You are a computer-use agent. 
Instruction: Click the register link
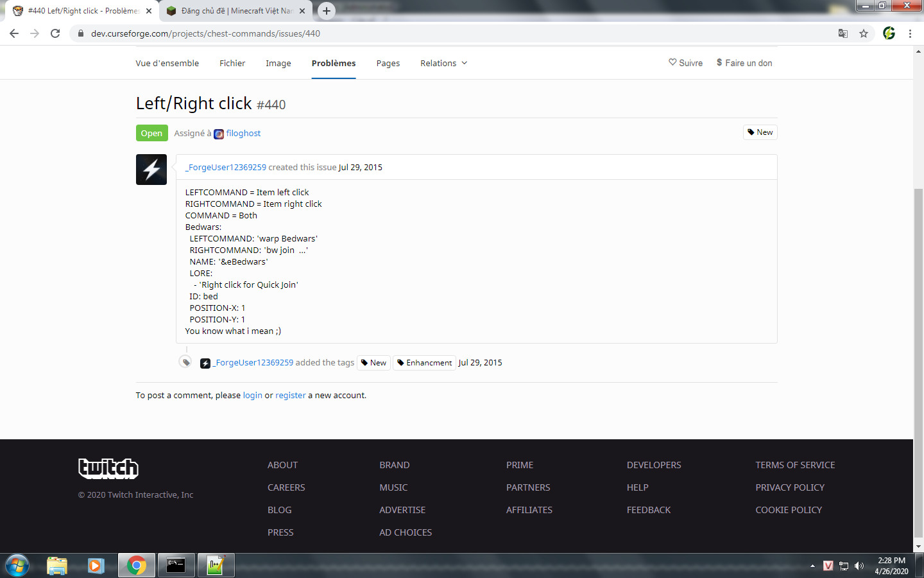291,395
